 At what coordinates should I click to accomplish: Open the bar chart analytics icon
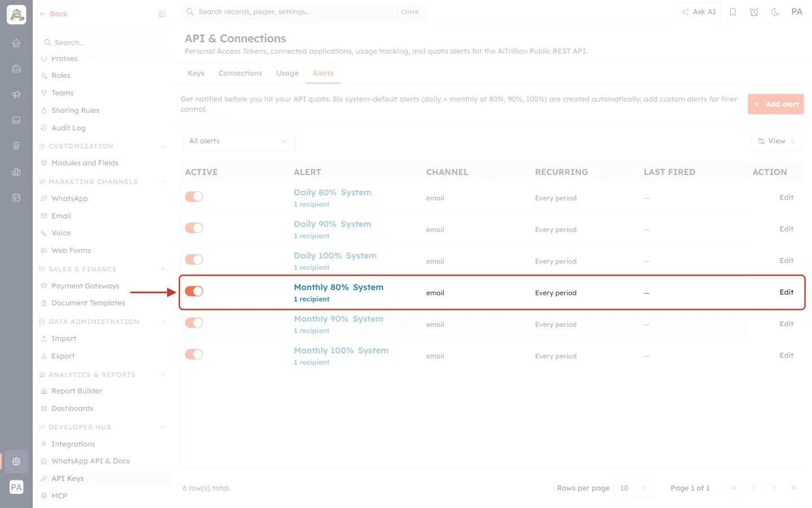[16, 172]
